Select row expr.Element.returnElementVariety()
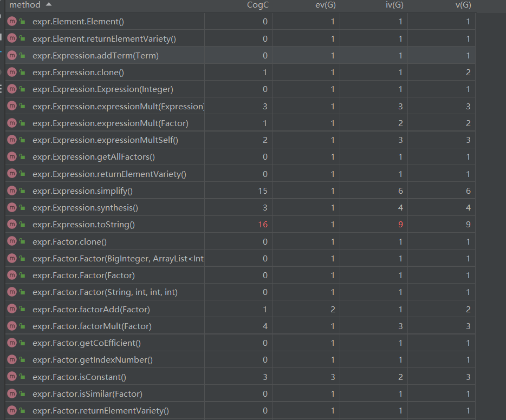This screenshot has height=420, width=506. [x=240, y=38]
